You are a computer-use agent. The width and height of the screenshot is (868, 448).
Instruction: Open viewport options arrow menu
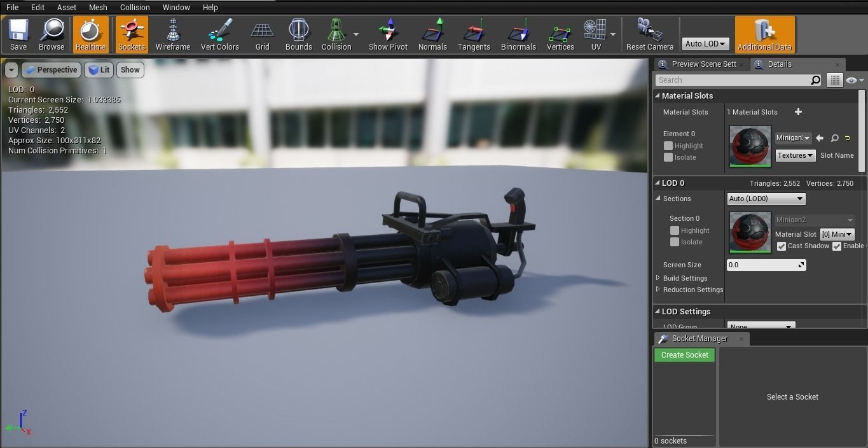point(11,70)
